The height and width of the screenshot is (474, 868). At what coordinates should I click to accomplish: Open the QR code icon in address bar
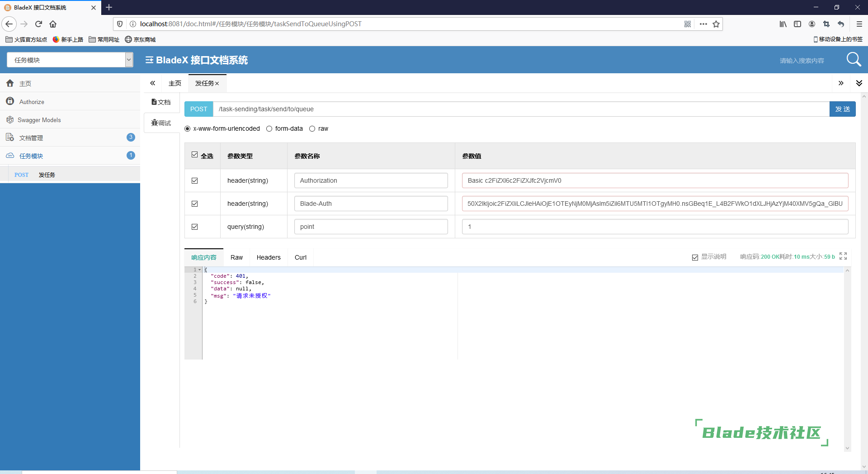pos(688,24)
